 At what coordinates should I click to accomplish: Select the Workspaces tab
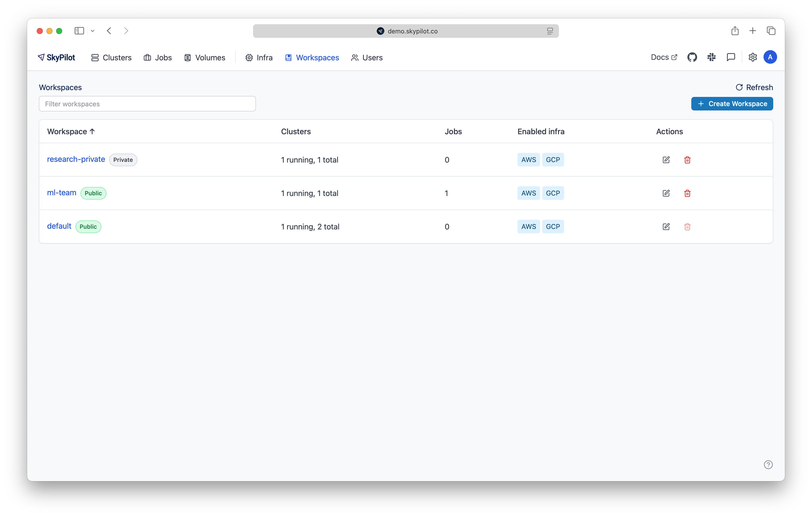click(x=312, y=58)
